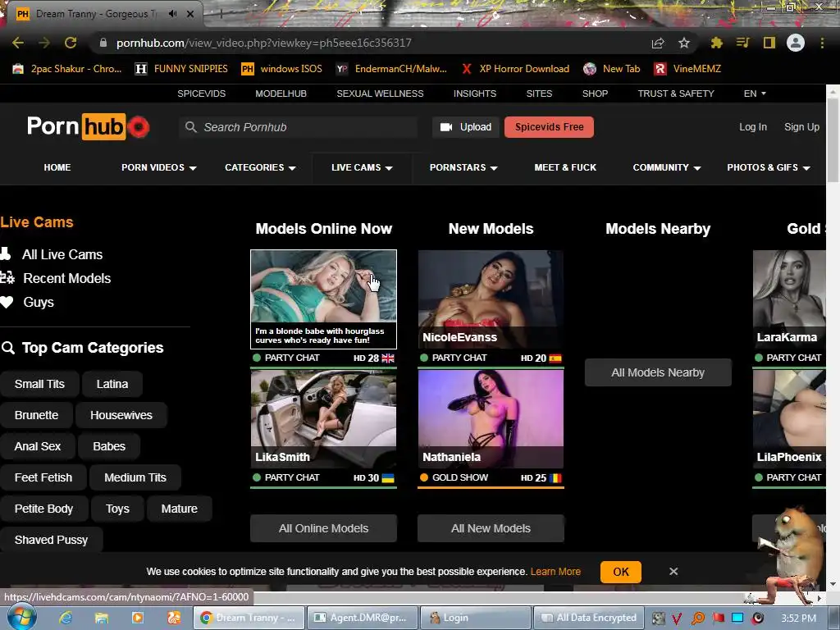The height and width of the screenshot is (630, 840).
Task: Click the icon beside Recent Models
Action: [x=7, y=278]
